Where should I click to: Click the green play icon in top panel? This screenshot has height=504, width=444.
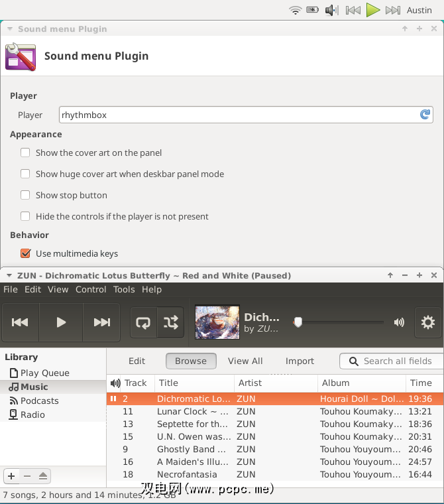(373, 10)
